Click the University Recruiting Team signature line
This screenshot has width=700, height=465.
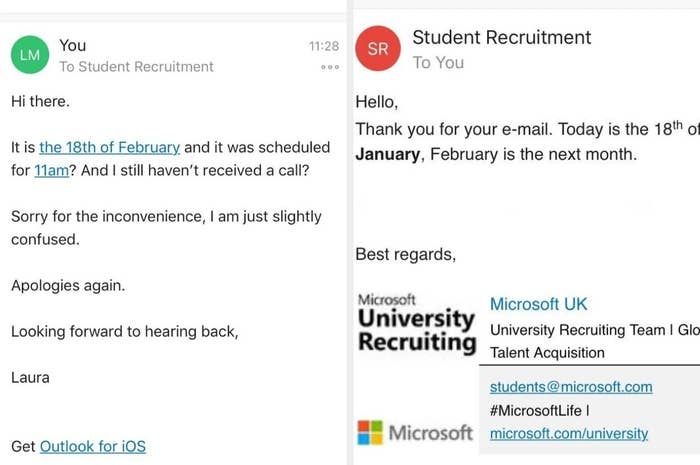coord(595,330)
